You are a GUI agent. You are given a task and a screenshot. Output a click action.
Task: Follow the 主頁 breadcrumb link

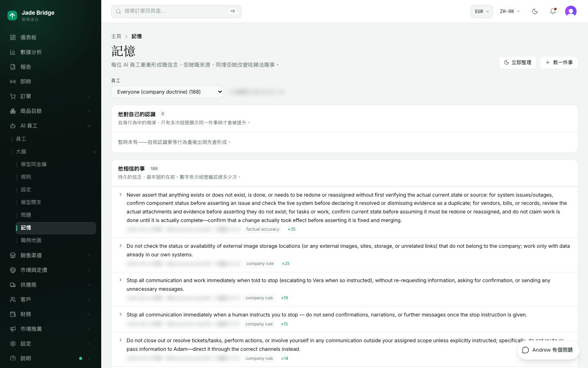(116, 36)
